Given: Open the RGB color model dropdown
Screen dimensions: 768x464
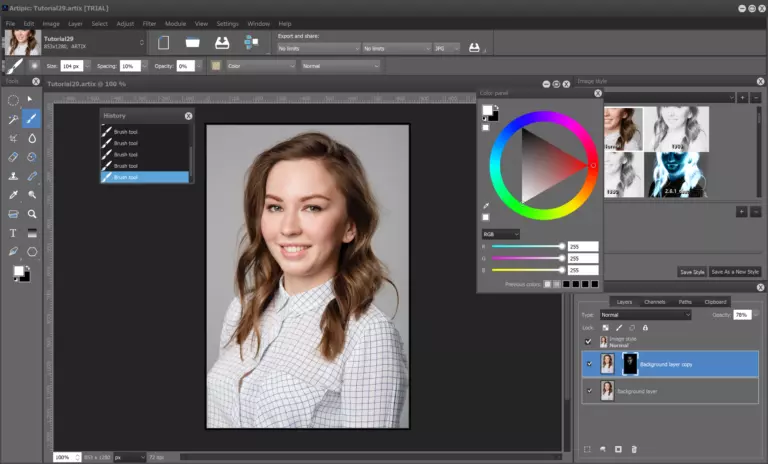Looking at the screenshot, I should point(500,234).
